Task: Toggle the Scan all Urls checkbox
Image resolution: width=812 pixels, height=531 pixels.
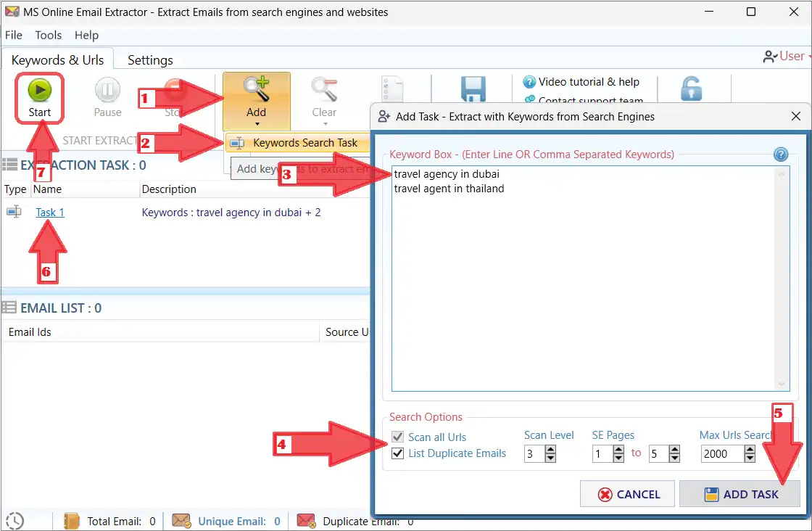Action: coord(397,437)
